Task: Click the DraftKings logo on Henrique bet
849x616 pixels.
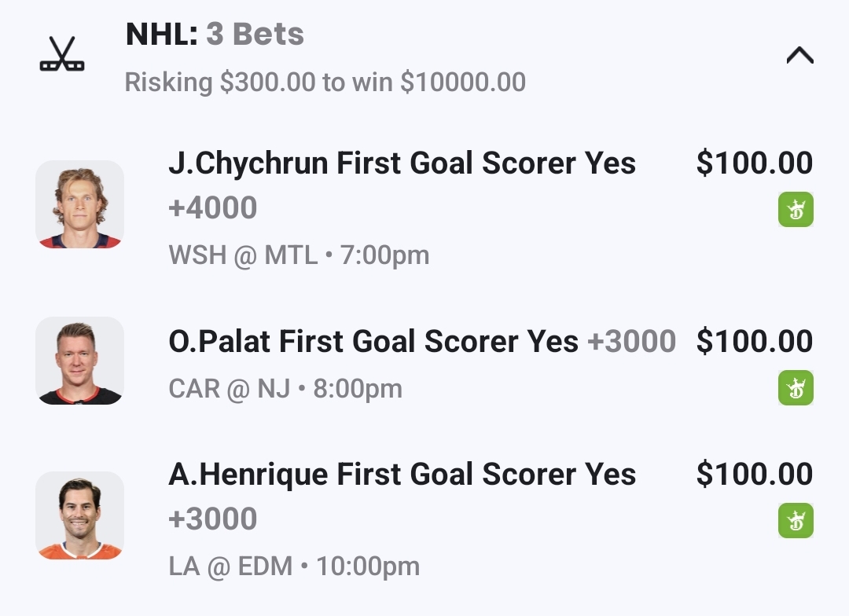Action: pyautogui.click(x=796, y=521)
